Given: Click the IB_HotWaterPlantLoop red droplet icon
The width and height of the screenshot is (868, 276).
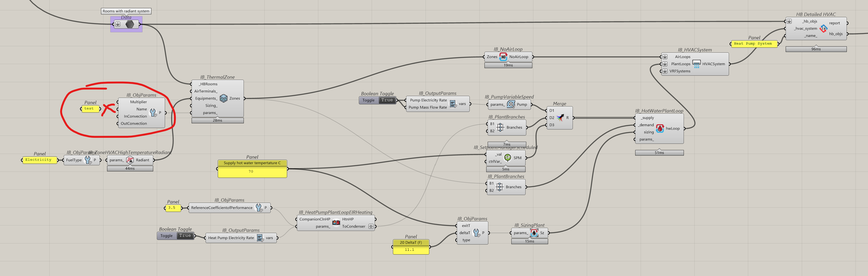Looking at the screenshot, I should point(660,128).
